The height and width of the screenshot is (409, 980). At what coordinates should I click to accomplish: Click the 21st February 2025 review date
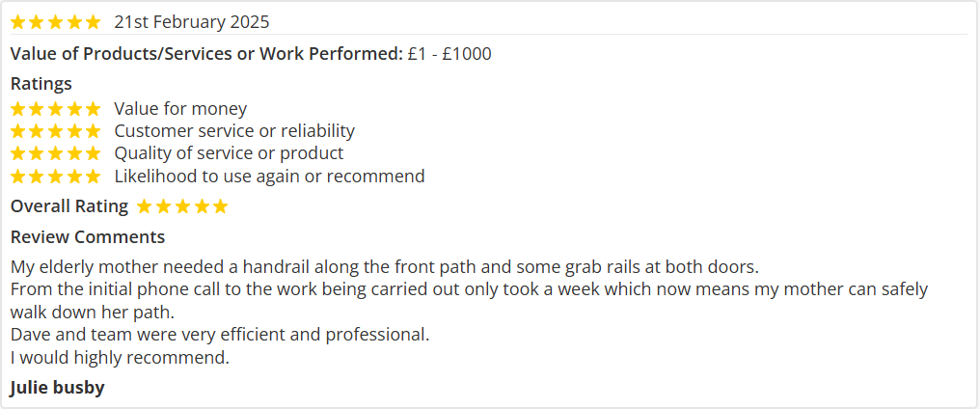pyautogui.click(x=192, y=21)
